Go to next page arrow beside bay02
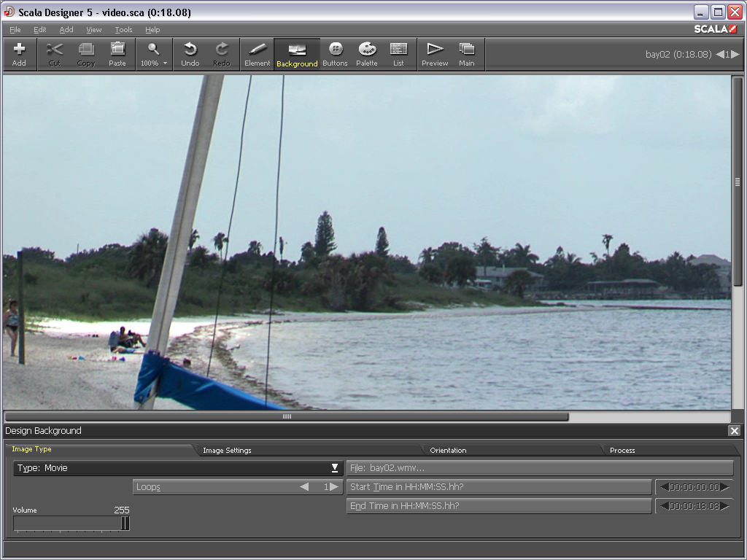747x560 pixels. [735, 55]
